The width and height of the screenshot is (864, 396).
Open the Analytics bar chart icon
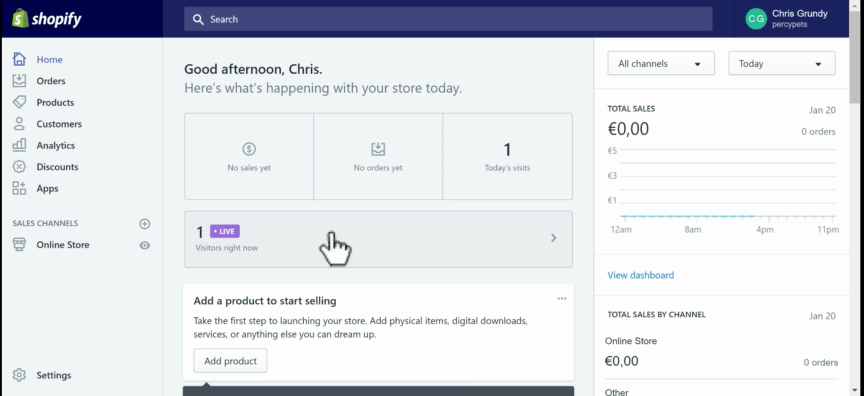pyautogui.click(x=19, y=145)
